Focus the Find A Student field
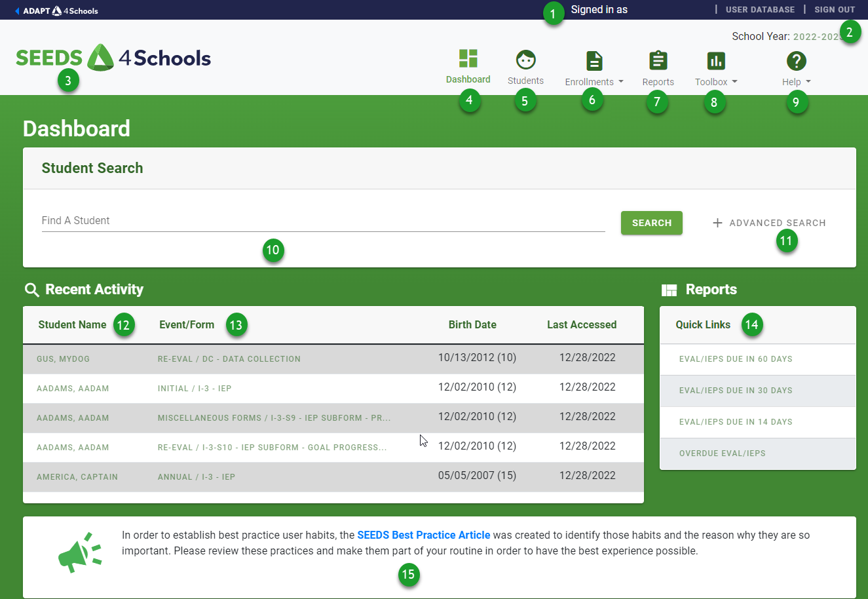868x599 pixels. coord(323,221)
